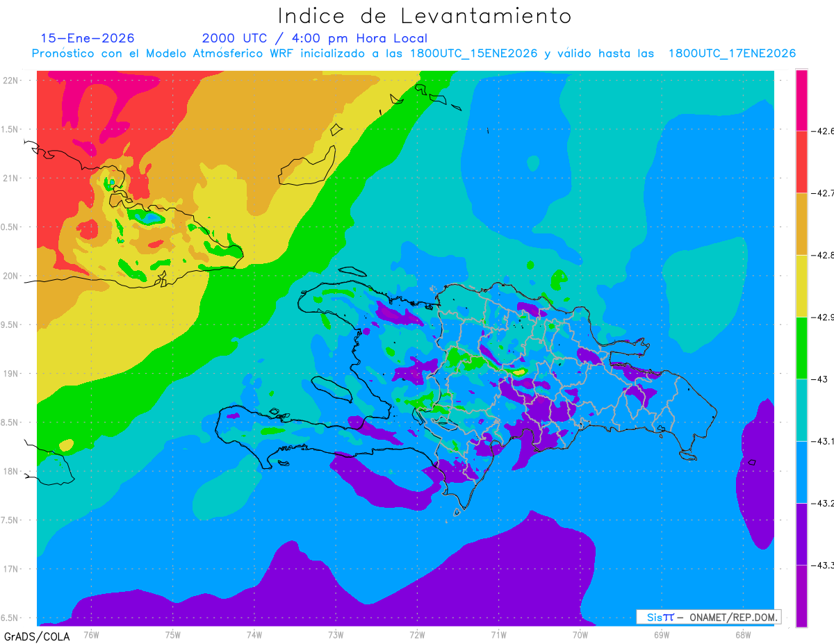Click the '20N' latitude label
The width and height of the screenshot is (834, 644).
click(x=12, y=276)
